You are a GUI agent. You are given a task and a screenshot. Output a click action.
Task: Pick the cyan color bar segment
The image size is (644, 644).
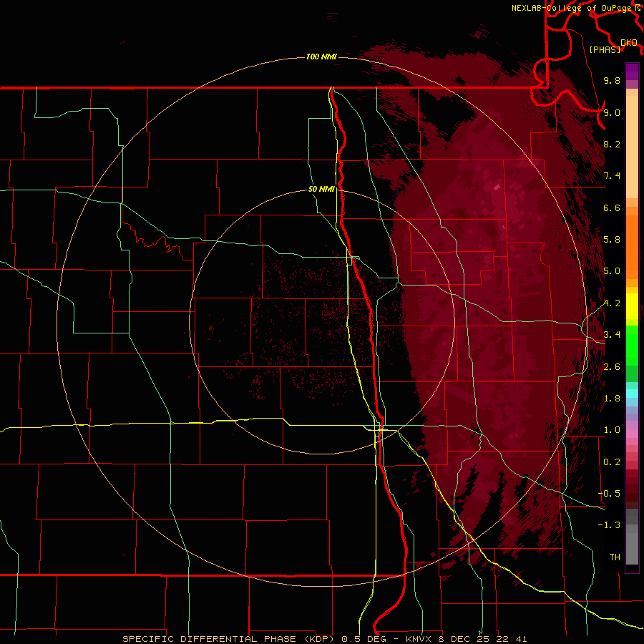point(632,394)
